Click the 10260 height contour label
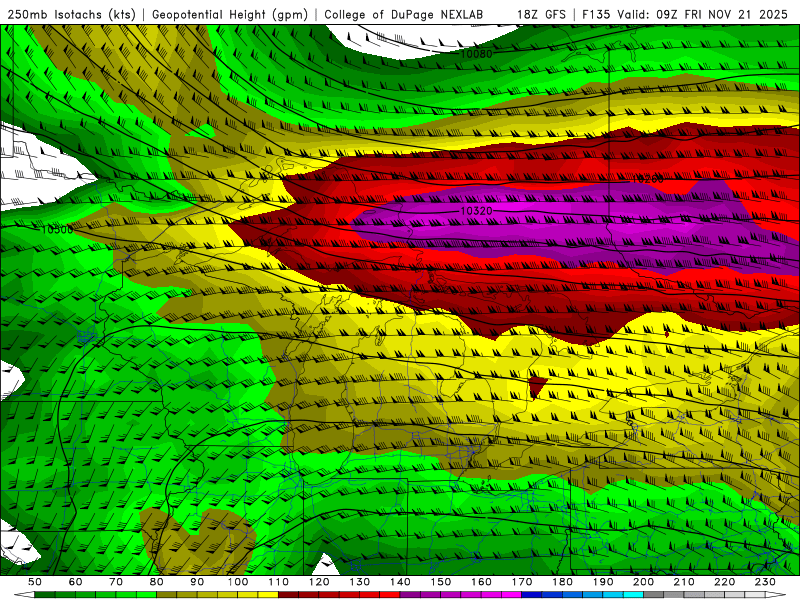This screenshot has width=800, height=600. pyautogui.click(x=647, y=179)
